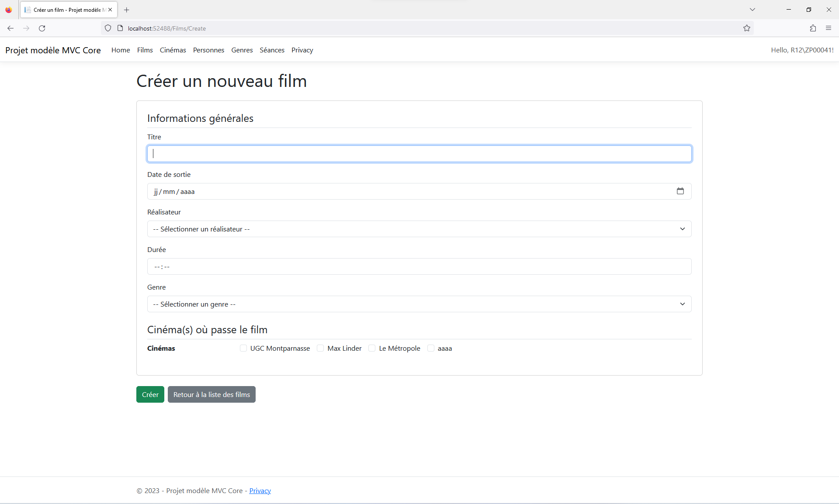Open the Genre selection dropdown
Viewport: 839px width, 504px height.
(419, 304)
